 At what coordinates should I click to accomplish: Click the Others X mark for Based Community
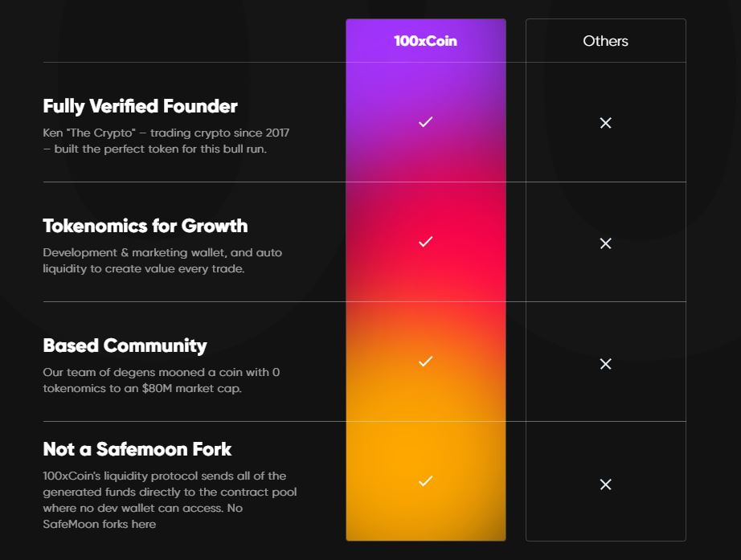click(x=606, y=363)
